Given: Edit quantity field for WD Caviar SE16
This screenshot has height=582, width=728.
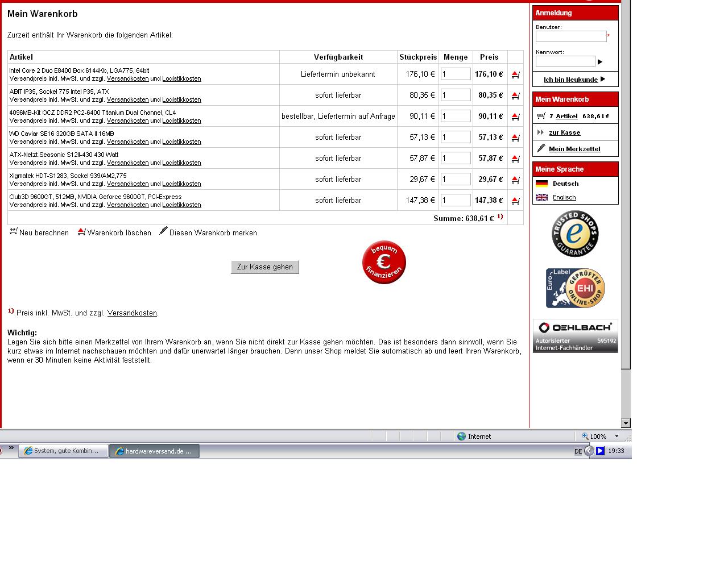Looking at the screenshot, I should point(456,137).
